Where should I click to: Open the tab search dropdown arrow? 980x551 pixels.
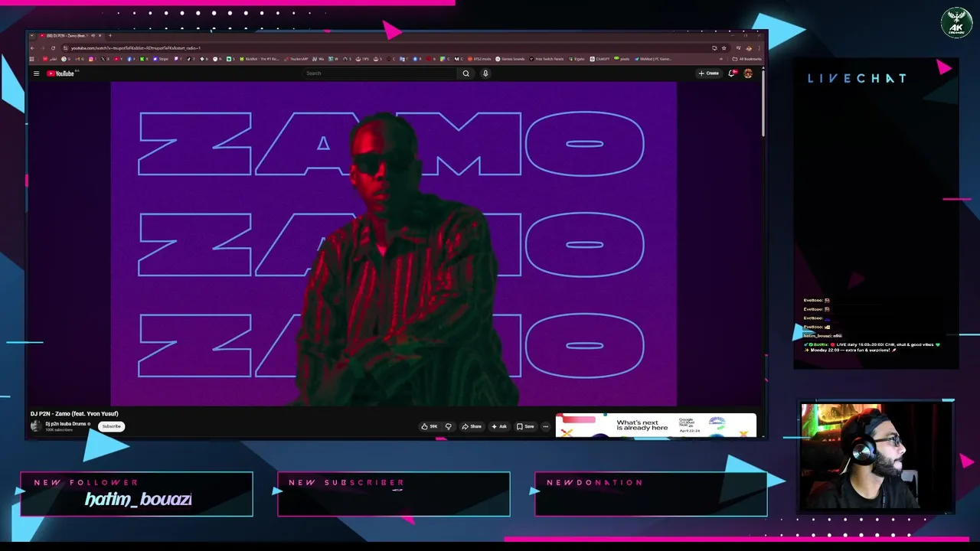pyautogui.click(x=31, y=35)
